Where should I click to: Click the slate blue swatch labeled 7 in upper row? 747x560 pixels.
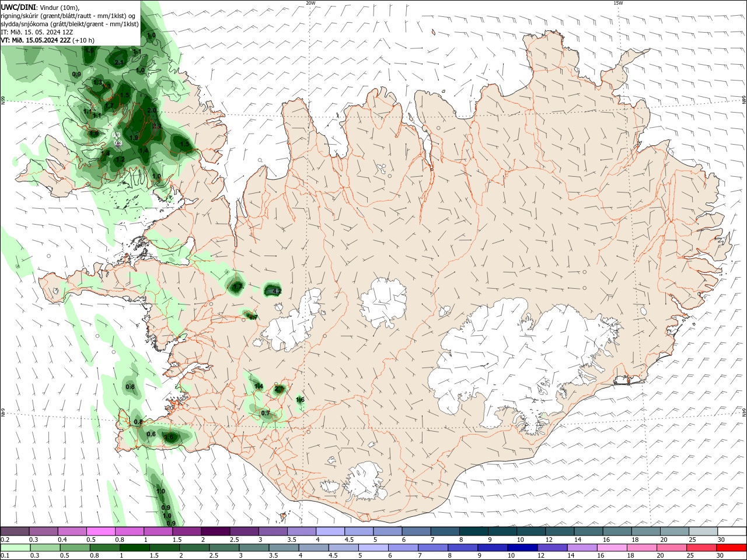444,531
